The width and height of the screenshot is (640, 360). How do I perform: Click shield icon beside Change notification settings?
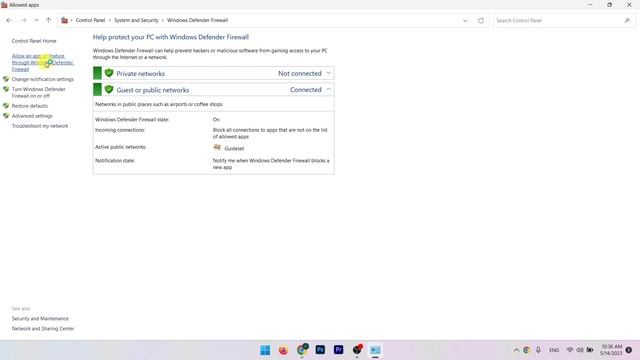pyautogui.click(x=6, y=79)
